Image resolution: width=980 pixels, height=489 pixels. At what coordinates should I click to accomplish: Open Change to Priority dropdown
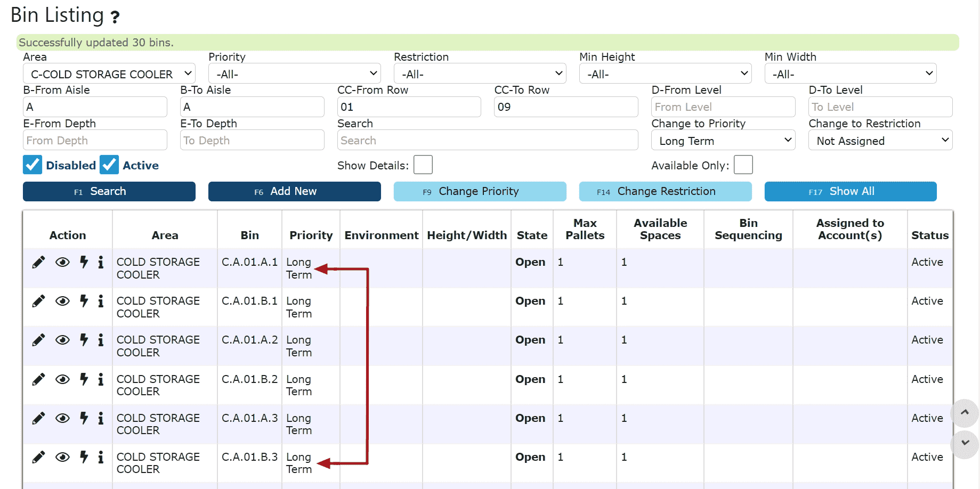click(x=723, y=140)
